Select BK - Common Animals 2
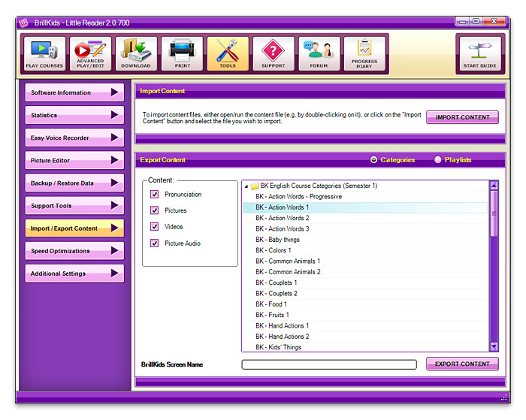 pyautogui.click(x=365, y=272)
